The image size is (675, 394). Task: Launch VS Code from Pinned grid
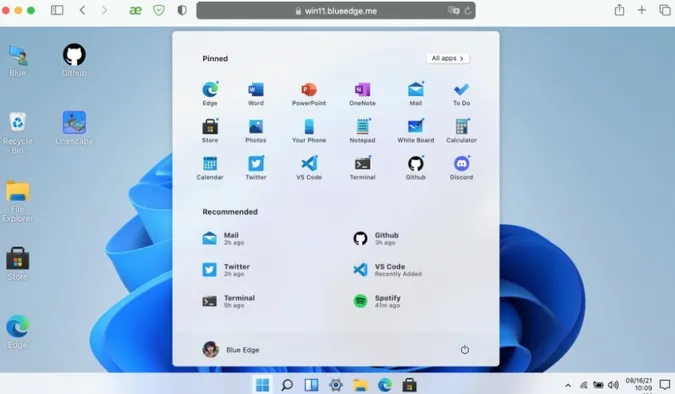coord(309,168)
